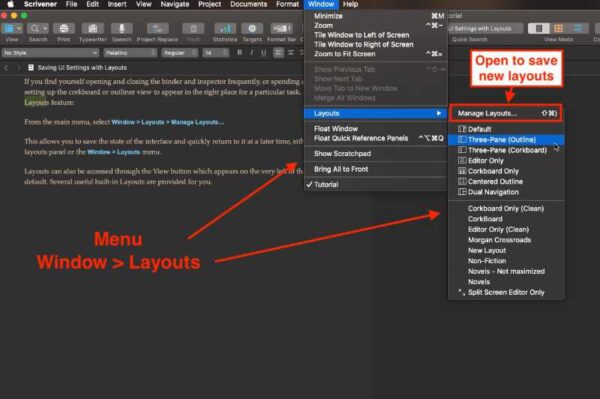This screenshot has height=399, width=600.
Task: Go back with the editor's left arrow
Action: click(x=6, y=68)
